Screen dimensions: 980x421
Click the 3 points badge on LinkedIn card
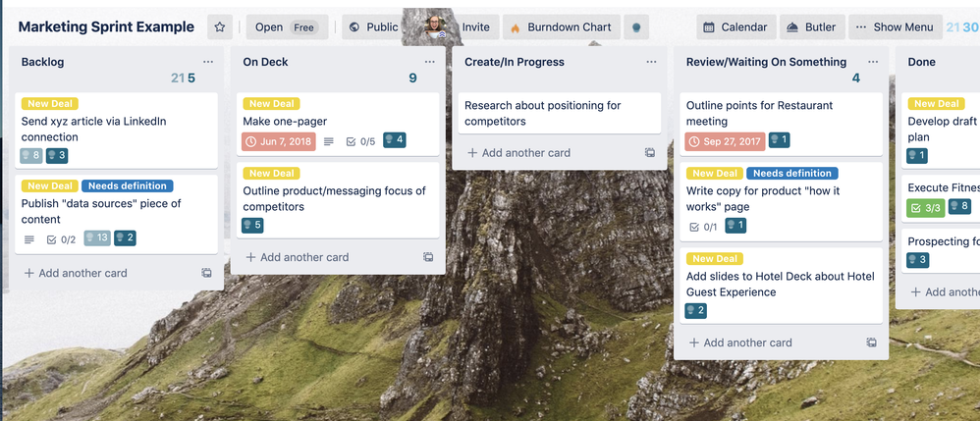click(x=56, y=155)
